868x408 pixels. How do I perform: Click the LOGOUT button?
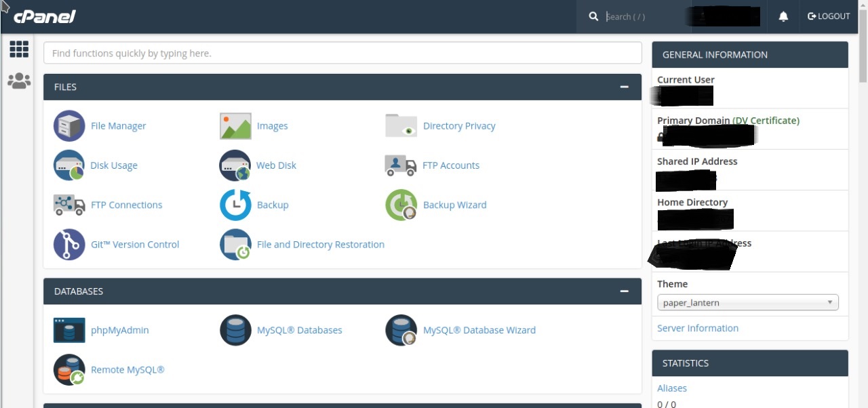click(829, 16)
